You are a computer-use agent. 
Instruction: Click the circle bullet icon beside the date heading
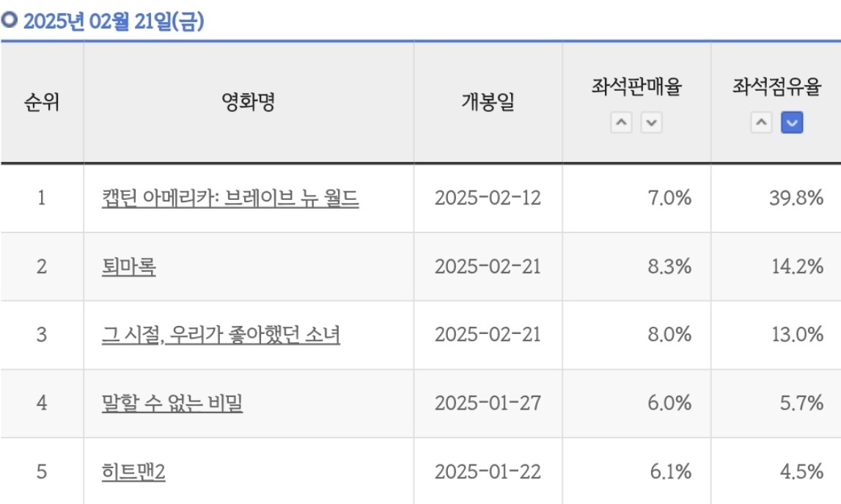[10, 21]
